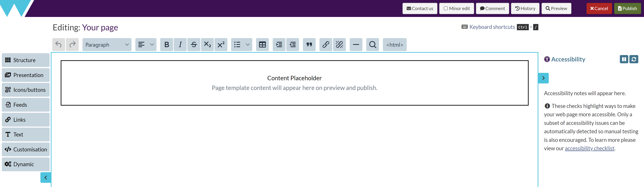This screenshot has height=187, width=644.
Task: Expand the bullet list dropdown arrow
Action: click(248, 44)
